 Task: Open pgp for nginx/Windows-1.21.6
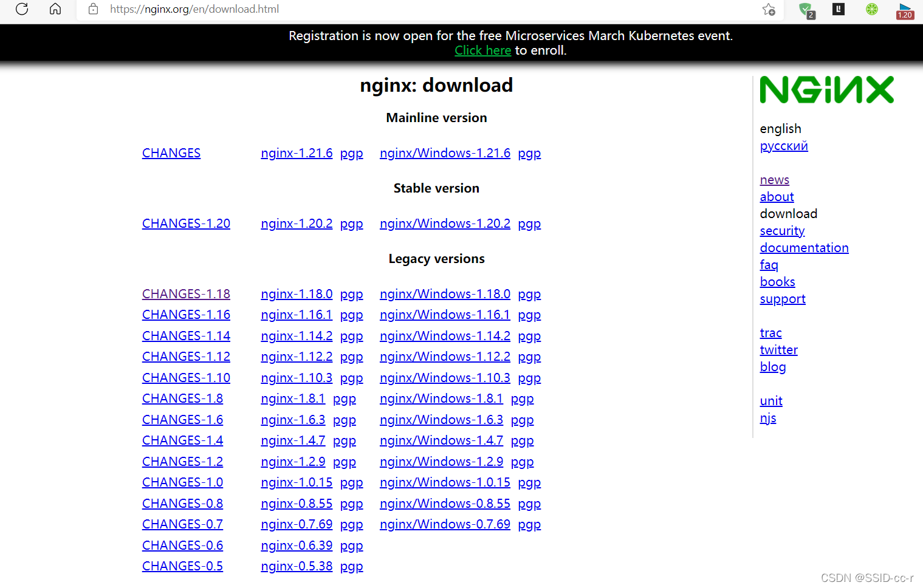pyautogui.click(x=529, y=154)
